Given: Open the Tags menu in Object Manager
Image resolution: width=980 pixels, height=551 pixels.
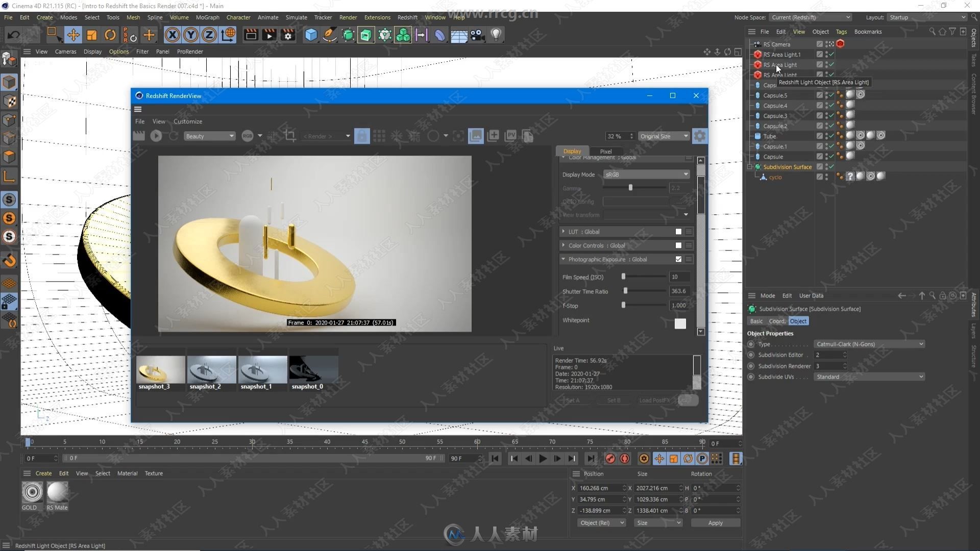Looking at the screenshot, I should click(x=841, y=32).
